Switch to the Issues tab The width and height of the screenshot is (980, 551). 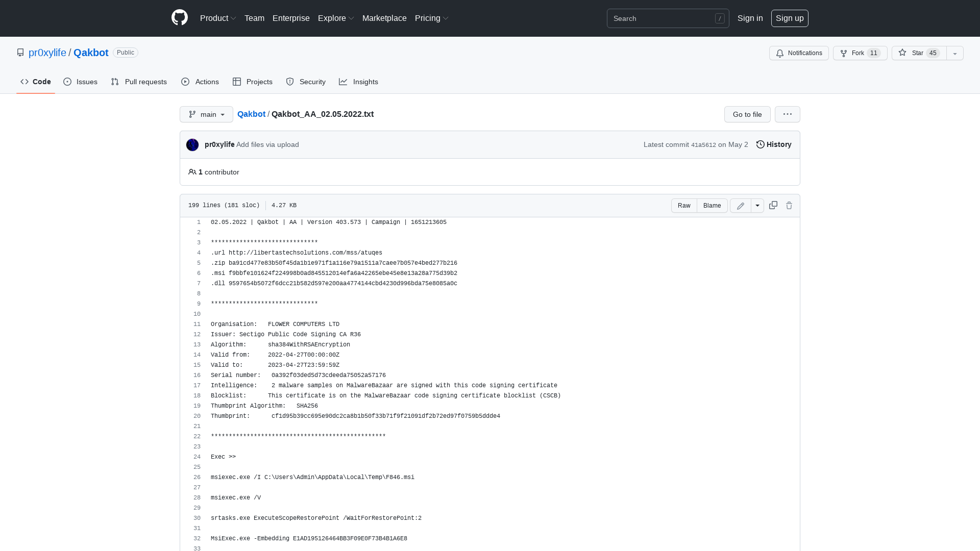[80, 82]
